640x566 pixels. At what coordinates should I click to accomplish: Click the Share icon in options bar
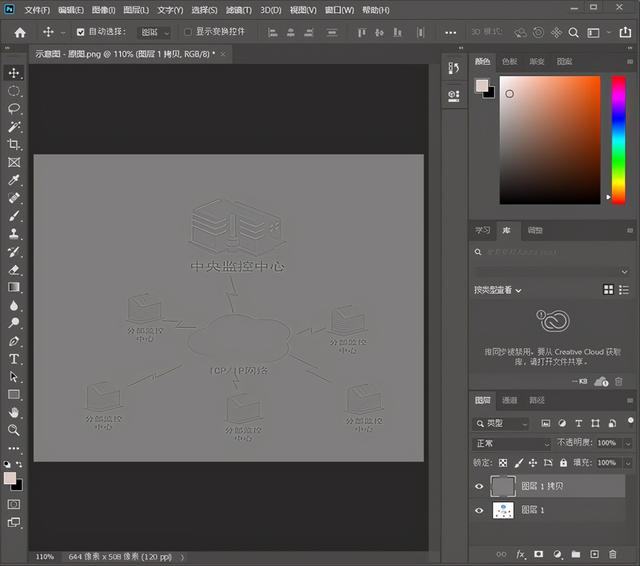(625, 32)
